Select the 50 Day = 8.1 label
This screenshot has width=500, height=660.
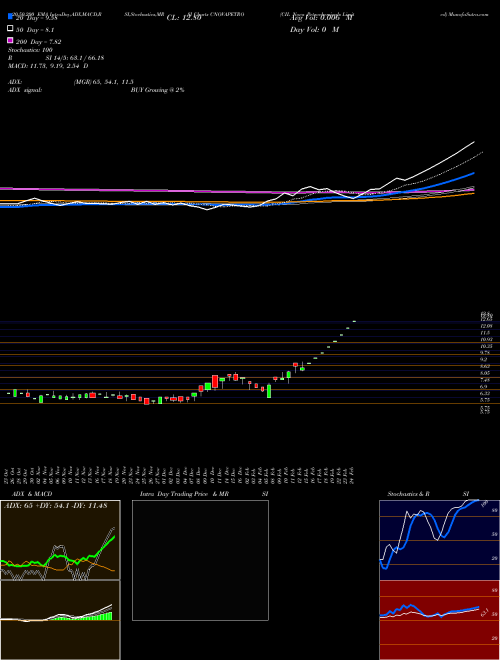(35, 30)
